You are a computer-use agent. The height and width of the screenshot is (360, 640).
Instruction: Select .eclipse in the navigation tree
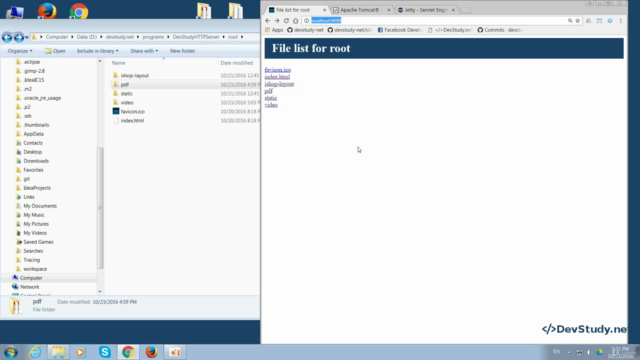click(32, 62)
